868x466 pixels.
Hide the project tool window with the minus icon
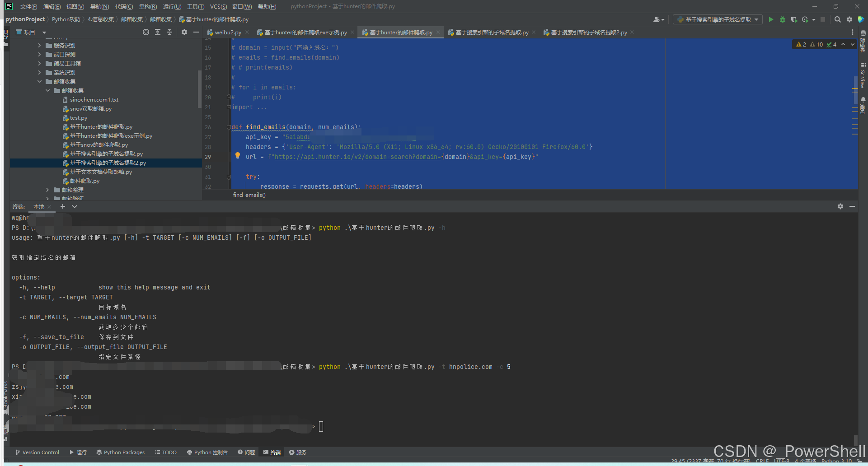point(196,32)
